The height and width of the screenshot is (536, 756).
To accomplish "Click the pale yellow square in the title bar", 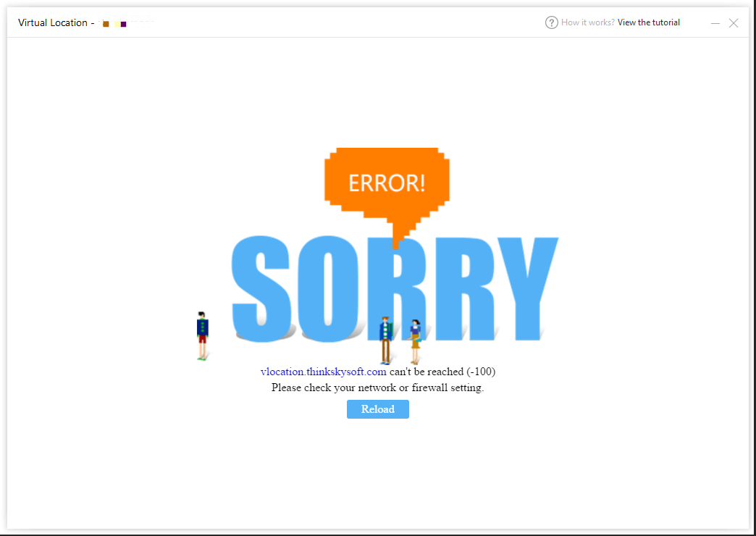I will pos(116,24).
